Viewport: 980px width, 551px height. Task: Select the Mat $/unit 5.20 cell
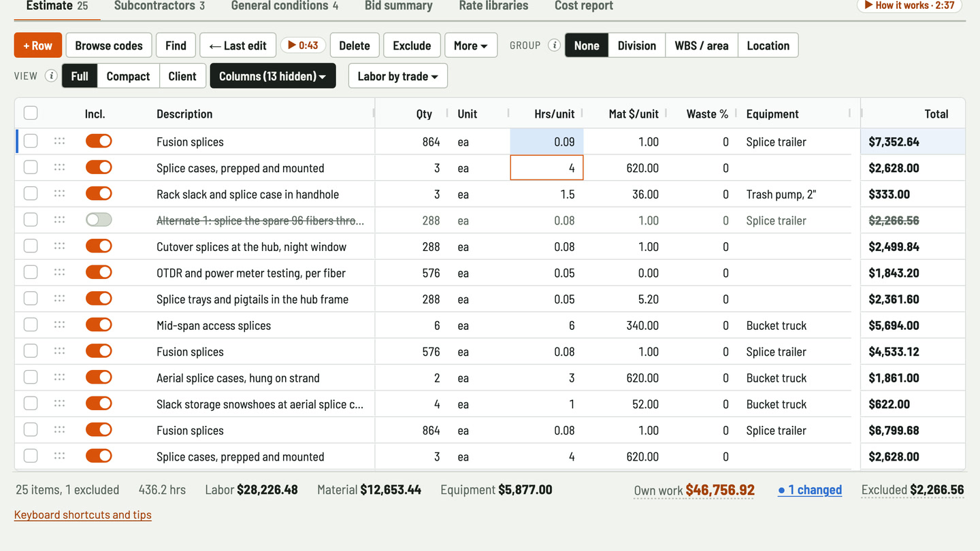[625, 299]
